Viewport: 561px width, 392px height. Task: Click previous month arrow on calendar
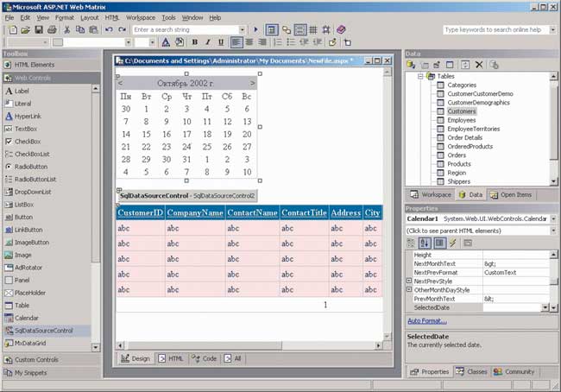(x=120, y=83)
